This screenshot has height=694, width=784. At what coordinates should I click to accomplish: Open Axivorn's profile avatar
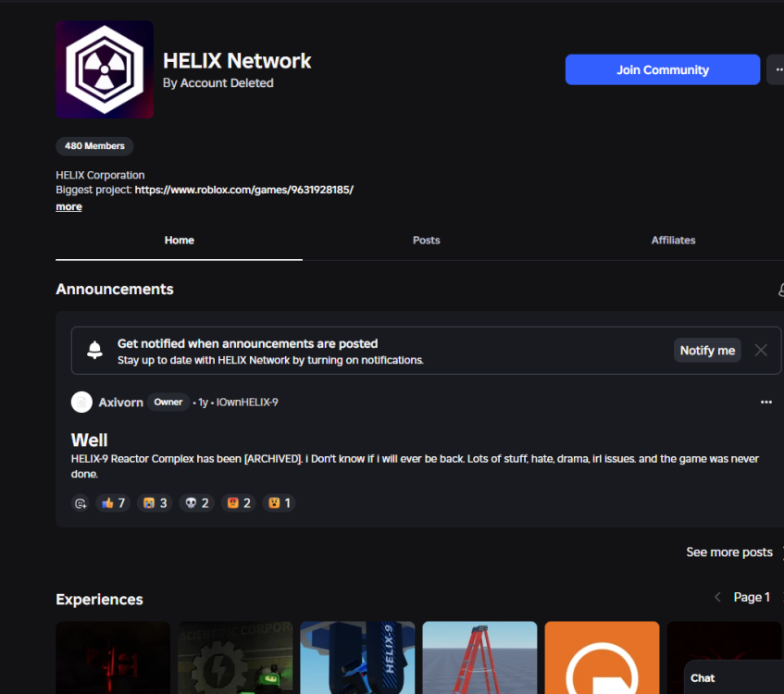(x=81, y=402)
